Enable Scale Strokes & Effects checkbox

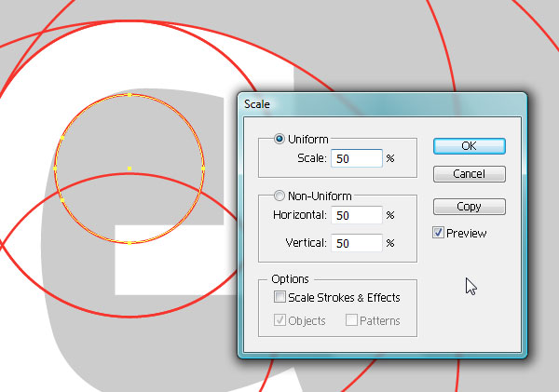point(279,297)
